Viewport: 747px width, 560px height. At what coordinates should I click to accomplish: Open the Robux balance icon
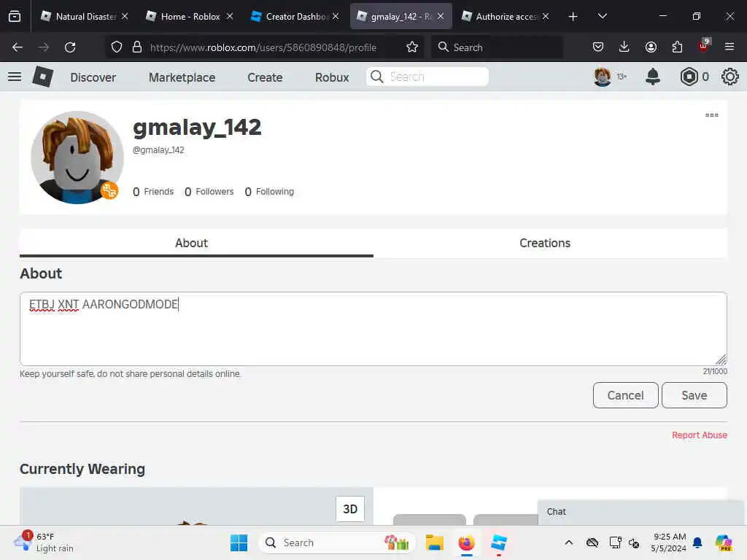click(689, 77)
